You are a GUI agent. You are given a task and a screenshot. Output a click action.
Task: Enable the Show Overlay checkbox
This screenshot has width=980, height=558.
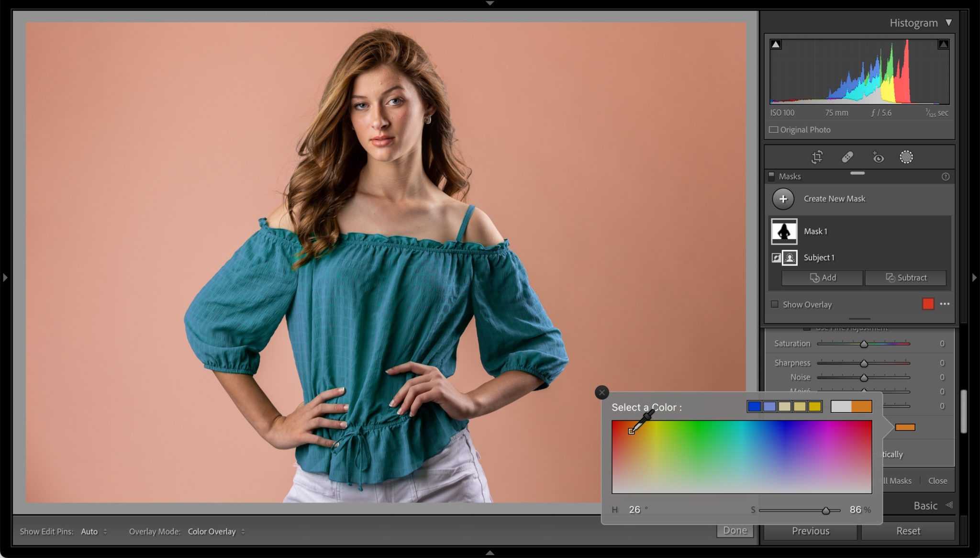[x=775, y=304]
